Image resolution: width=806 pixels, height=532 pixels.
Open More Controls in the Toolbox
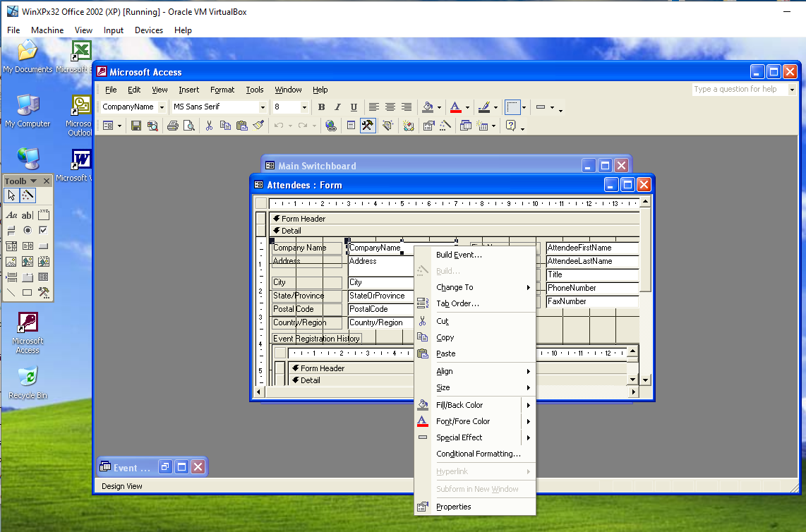click(x=44, y=293)
